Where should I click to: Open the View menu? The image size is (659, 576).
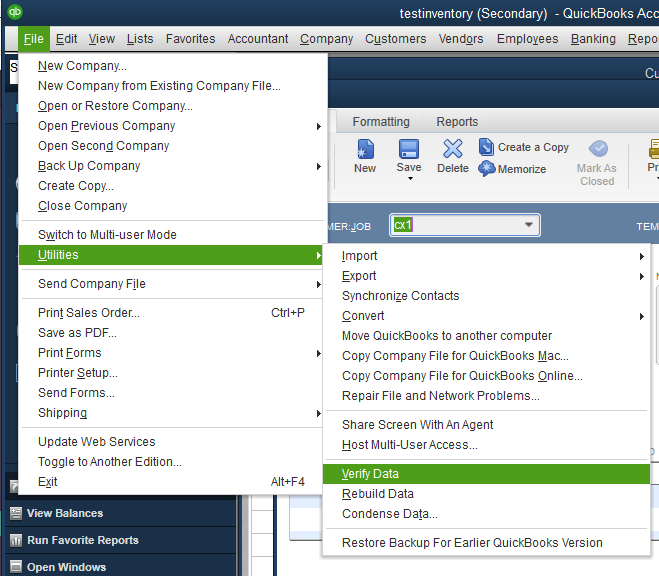pyautogui.click(x=102, y=39)
